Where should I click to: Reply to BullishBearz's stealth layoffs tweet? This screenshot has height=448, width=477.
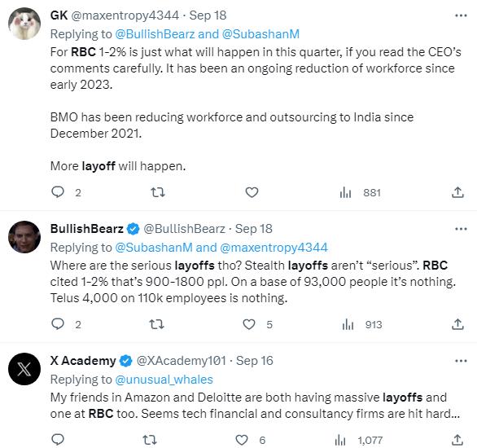coord(58,324)
